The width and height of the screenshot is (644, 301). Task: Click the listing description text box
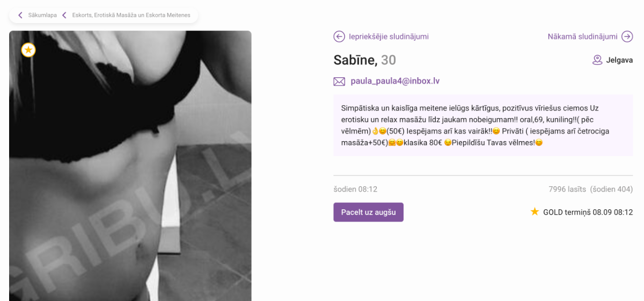483,126
